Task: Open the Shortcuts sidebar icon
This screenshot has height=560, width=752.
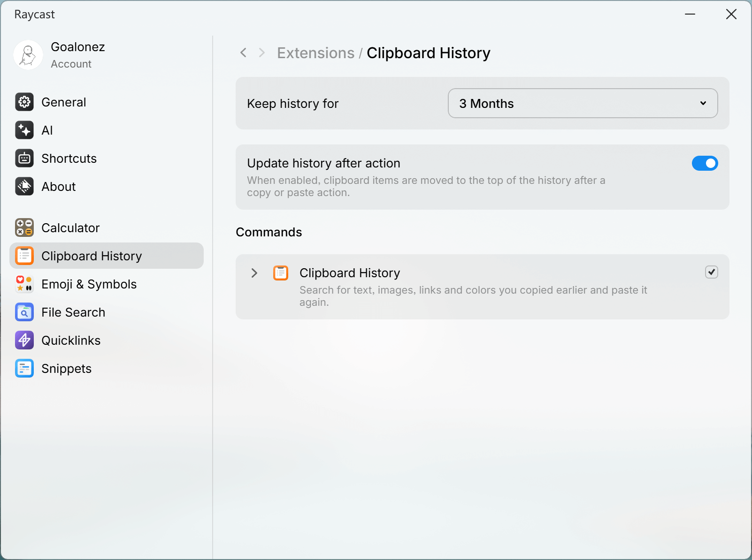Action: [x=24, y=159]
